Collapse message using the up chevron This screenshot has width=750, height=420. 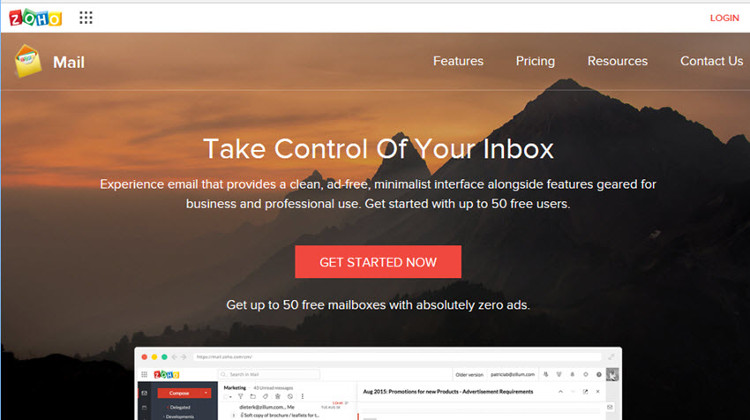point(560,391)
